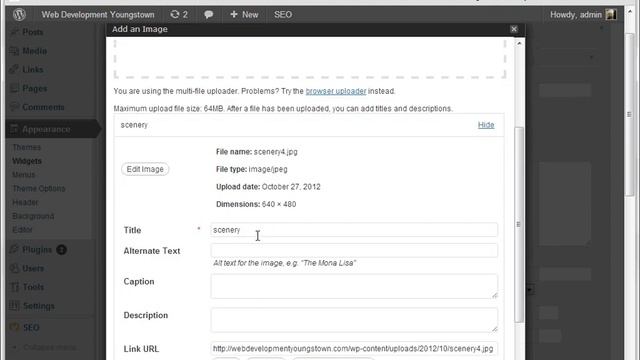Click the Tools sidebar icon
640x360 pixels.
14,287
